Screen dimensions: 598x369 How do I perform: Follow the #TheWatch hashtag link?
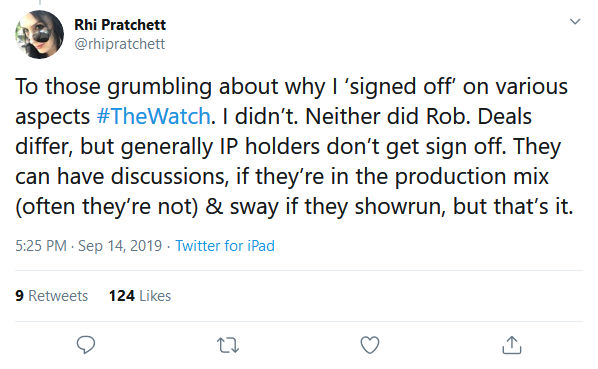(x=153, y=116)
